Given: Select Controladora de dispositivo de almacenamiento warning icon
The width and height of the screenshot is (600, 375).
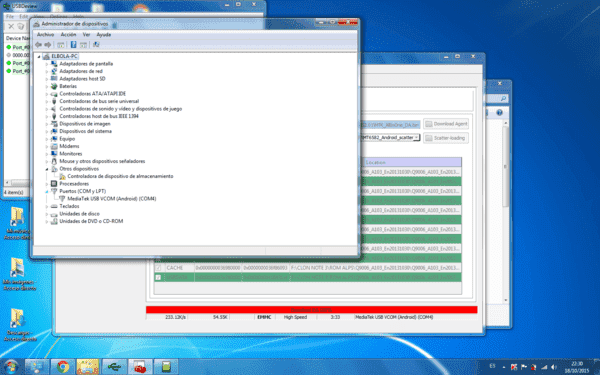Looking at the screenshot, I should pyautogui.click(x=62, y=176).
